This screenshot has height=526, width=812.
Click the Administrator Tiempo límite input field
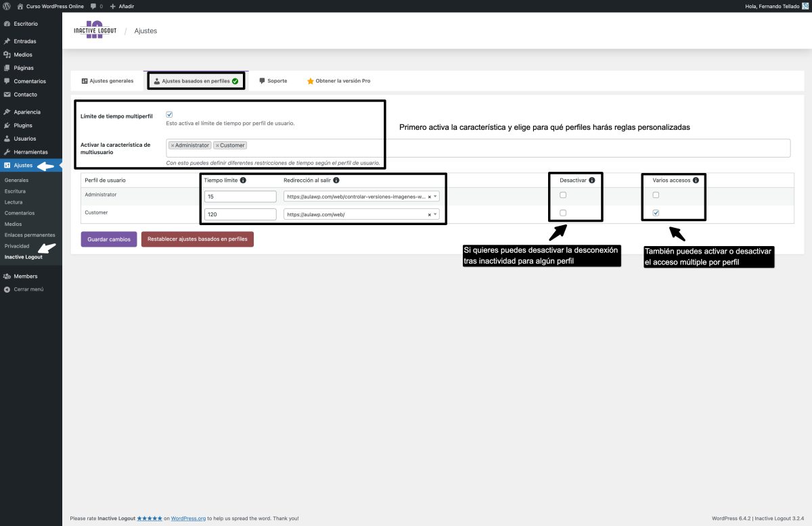(240, 197)
